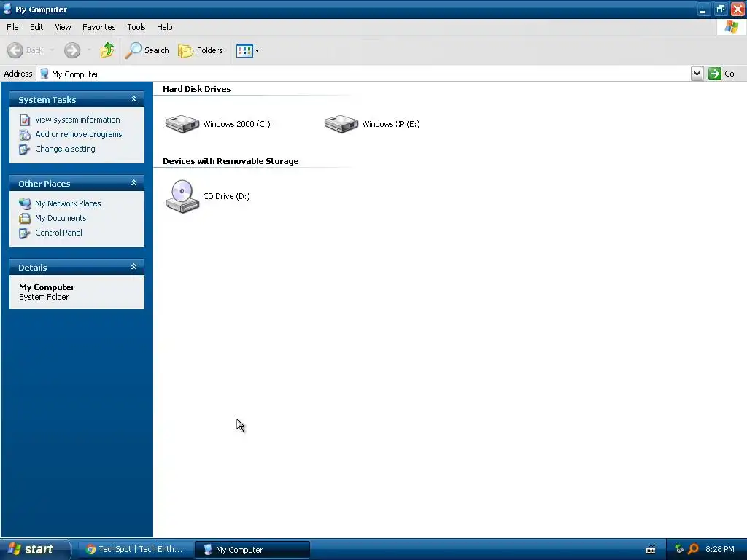The height and width of the screenshot is (560, 747).
Task: Open the Windows 2000 (C:) drive icon
Action: click(x=182, y=124)
